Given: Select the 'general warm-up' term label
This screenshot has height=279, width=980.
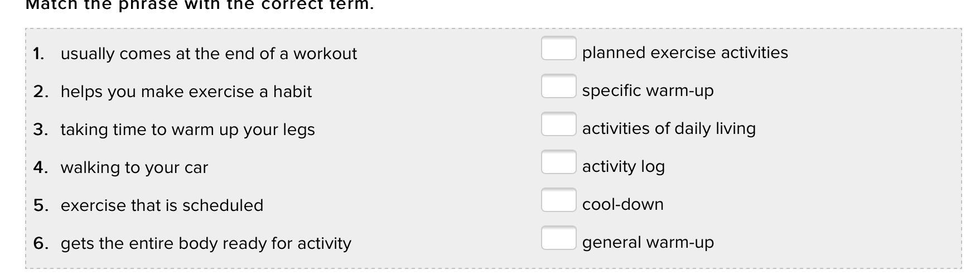Looking at the screenshot, I should click(x=648, y=242).
